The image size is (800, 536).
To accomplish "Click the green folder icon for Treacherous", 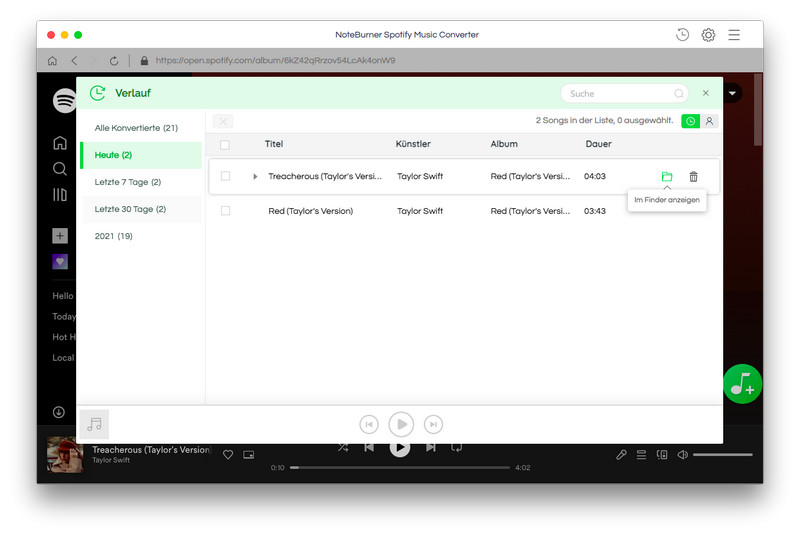I will 667,177.
